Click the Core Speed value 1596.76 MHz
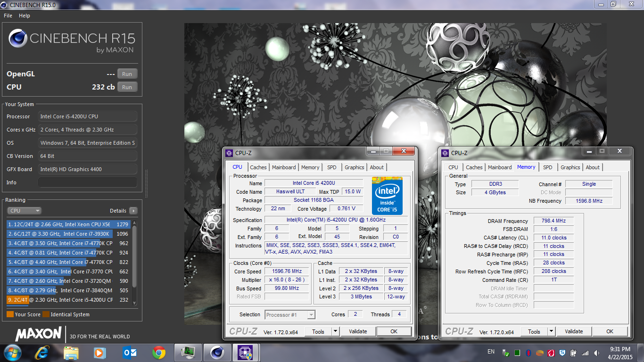The width and height of the screenshot is (644, 362). 287,271
